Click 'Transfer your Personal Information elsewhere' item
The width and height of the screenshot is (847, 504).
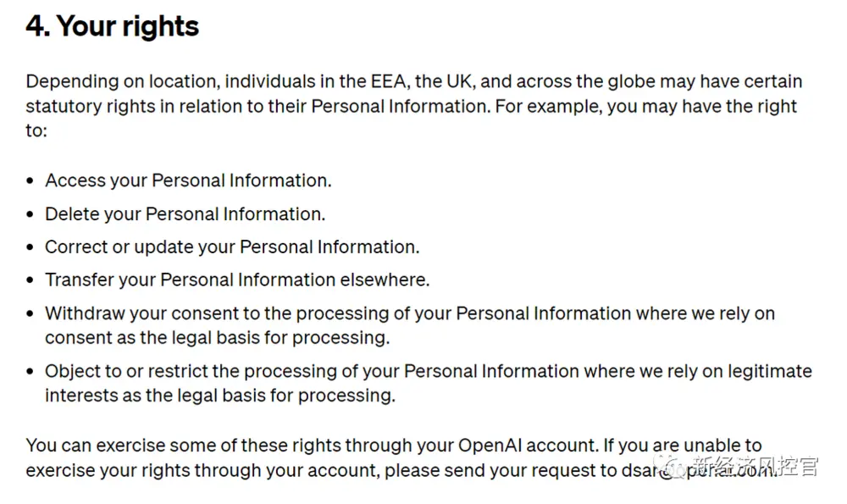coord(237,280)
